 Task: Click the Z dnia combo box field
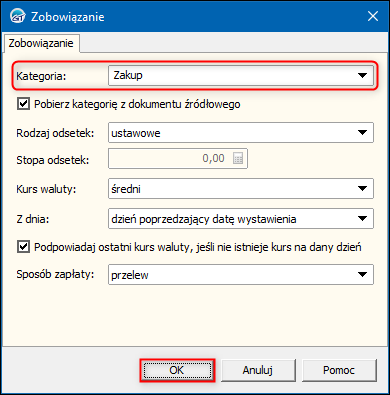[x=241, y=219]
